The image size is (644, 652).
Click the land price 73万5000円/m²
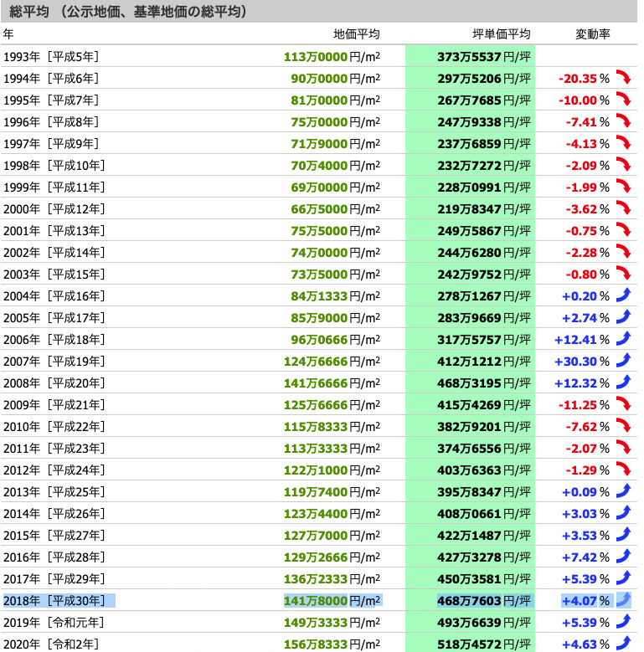click(x=335, y=275)
